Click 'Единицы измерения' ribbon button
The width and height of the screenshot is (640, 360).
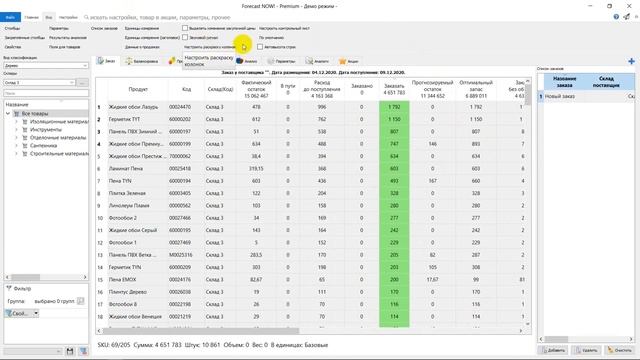pos(142,29)
